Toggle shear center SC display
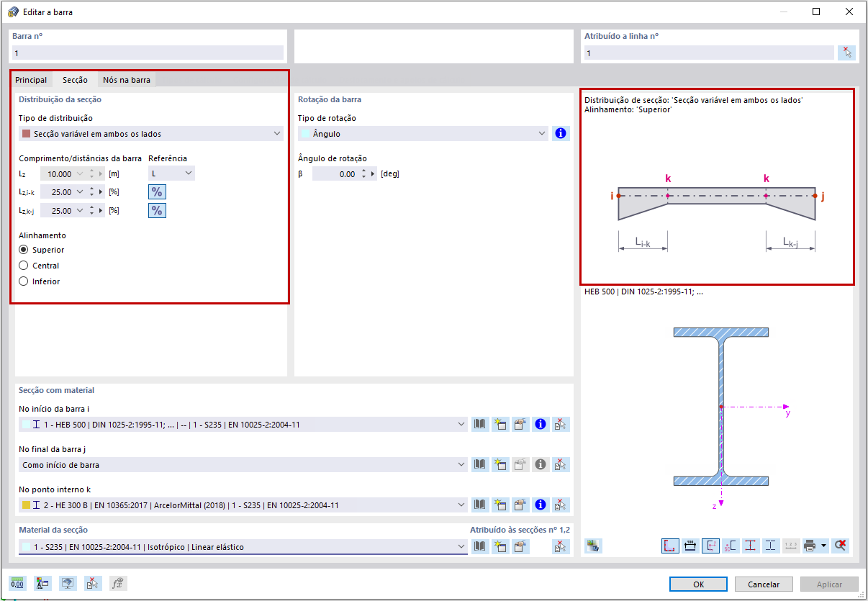Viewport: 868px width, 601px height. [x=730, y=546]
